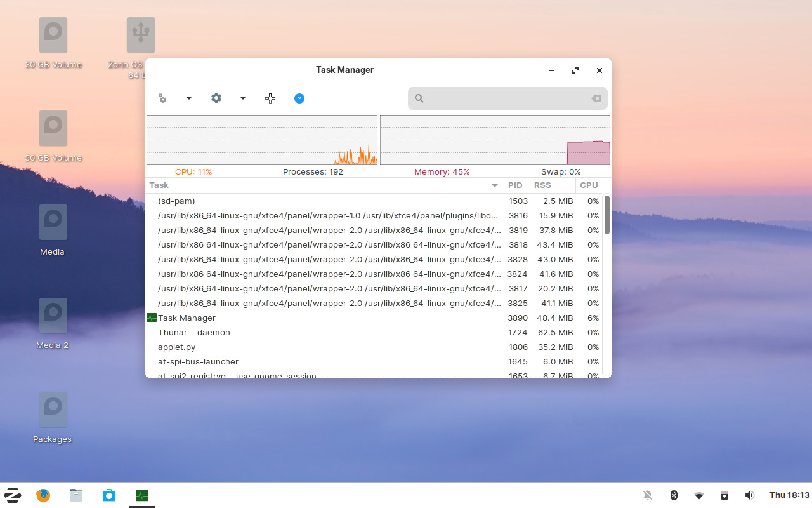Click inside the process search field
The height and width of the screenshot is (508, 812).
pos(507,98)
